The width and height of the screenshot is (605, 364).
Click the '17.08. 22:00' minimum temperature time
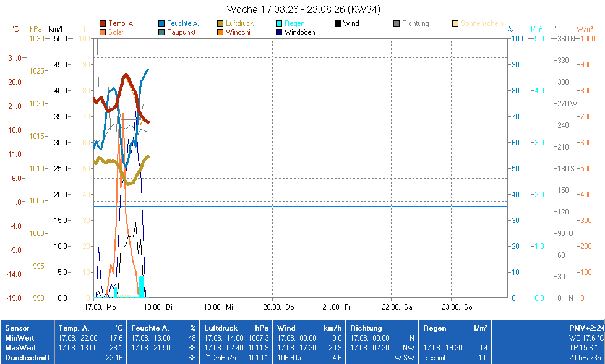pyautogui.click(x=78, y=338)
